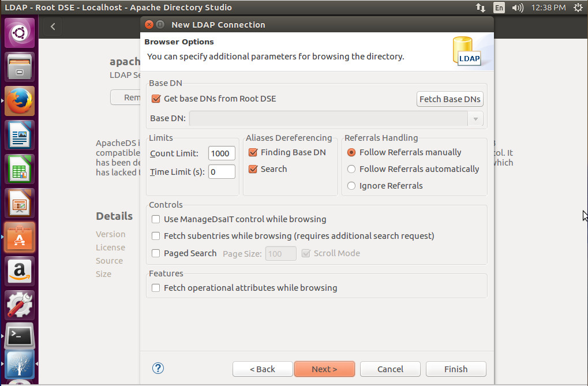Open Ubuntu Software Center icon
This screenshot has width=588, height=386.
coord(20,237)
